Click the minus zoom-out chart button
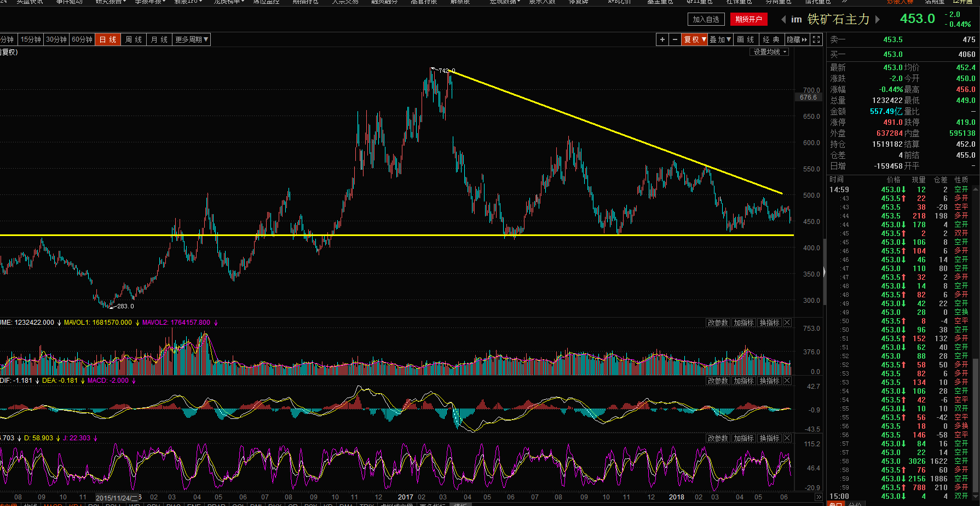The height and width of the screenshot is (506, 980). click(675, 39)
